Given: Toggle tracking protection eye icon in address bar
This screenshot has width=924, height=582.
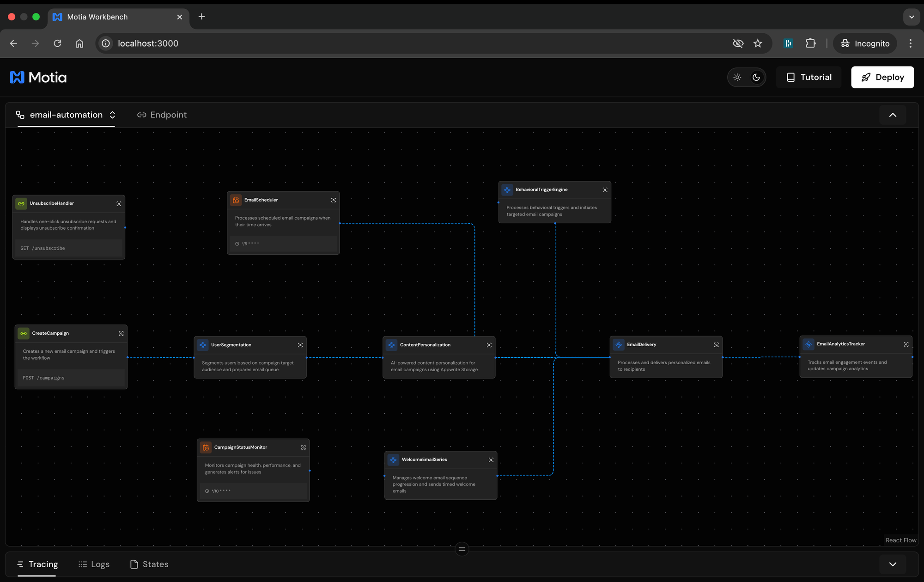Looking at the screenshot, I should click(x=738, y=43).
